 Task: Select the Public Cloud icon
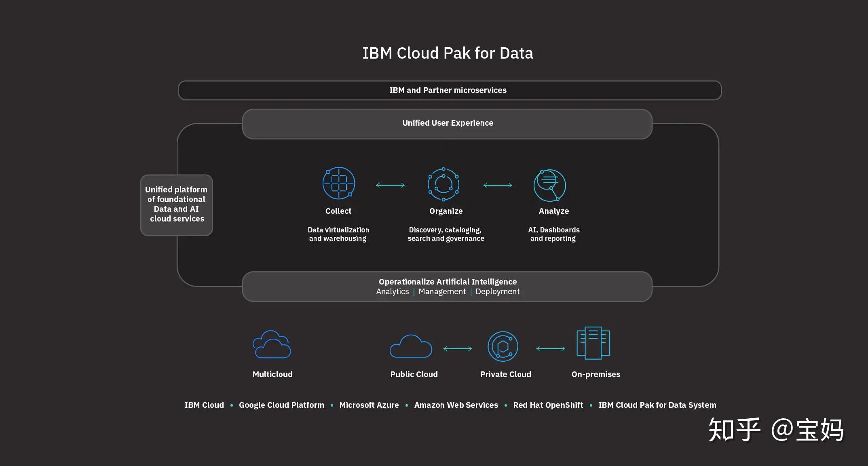coord(411,347)
